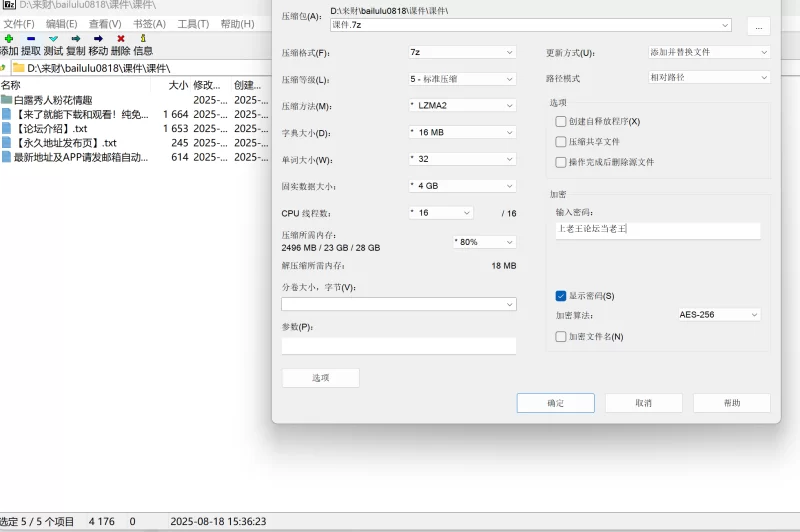This screenshot has width=800, height=532.
Task: Click file icon of 【永久地址发布页】.txt
Action: point(6,142)
